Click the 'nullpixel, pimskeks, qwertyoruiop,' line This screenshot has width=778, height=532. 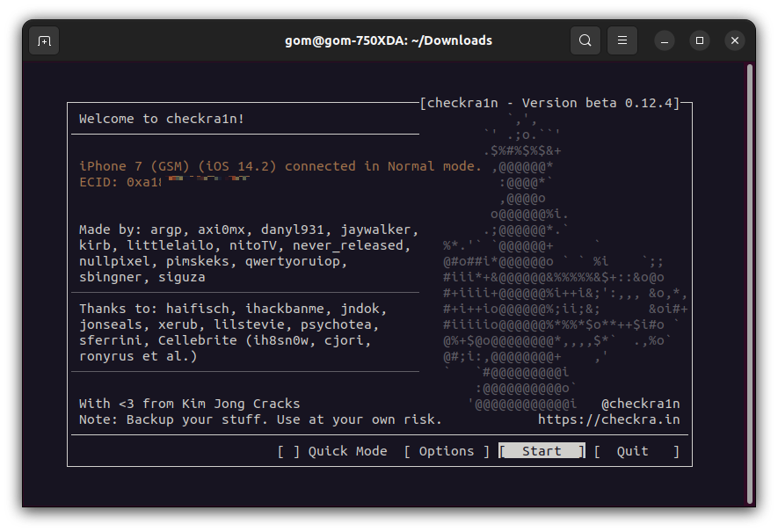[213, 261]
